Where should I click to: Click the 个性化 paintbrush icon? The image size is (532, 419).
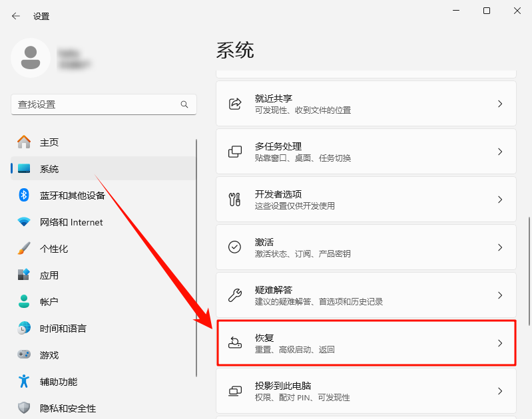click(x=24, y=248)
